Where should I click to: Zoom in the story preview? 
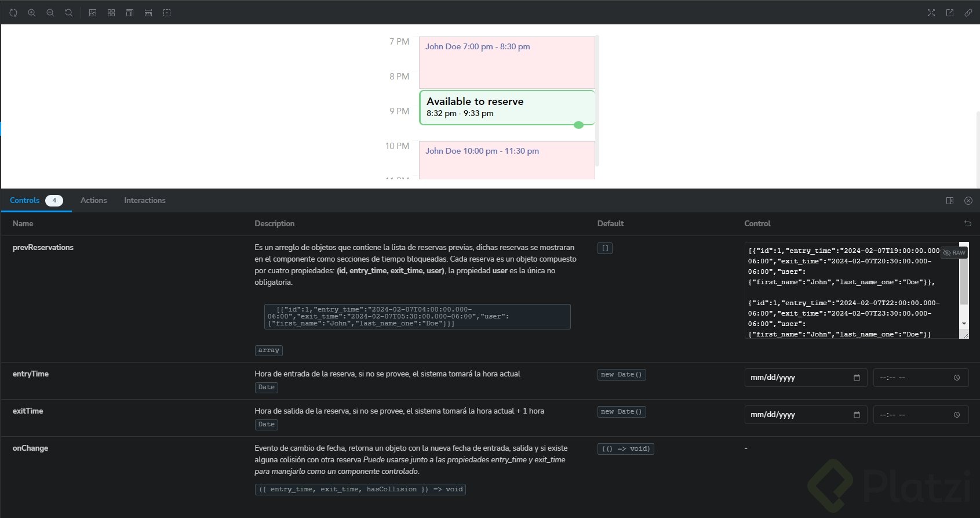32,13
